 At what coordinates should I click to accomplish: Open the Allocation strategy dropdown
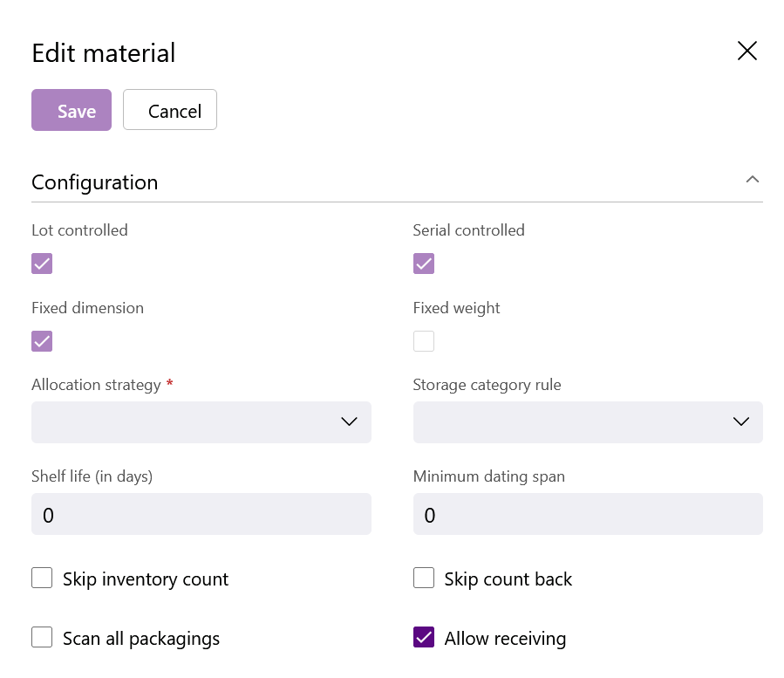coord(201,422)
